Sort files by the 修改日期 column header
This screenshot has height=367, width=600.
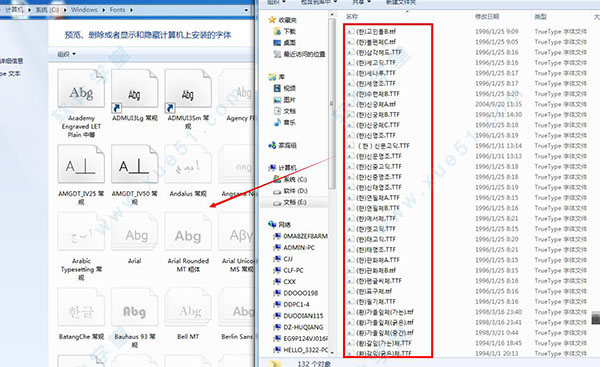point(487,16)
